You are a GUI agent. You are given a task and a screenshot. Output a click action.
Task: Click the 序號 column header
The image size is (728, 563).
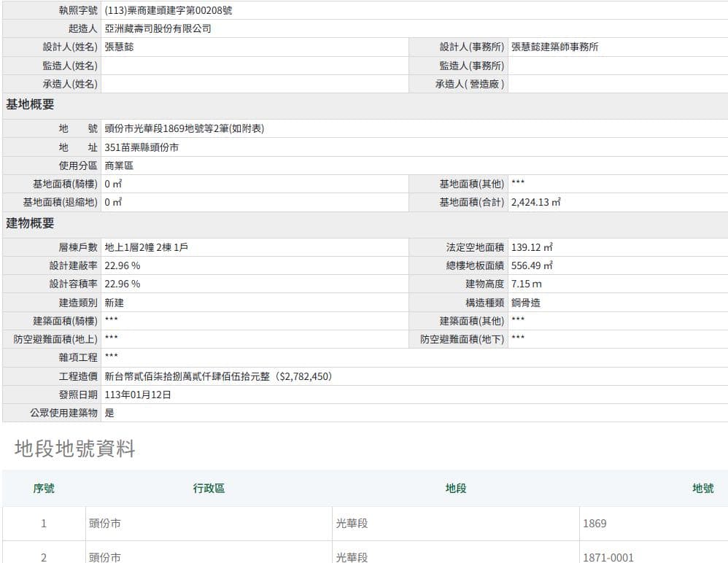pos(43,489)
